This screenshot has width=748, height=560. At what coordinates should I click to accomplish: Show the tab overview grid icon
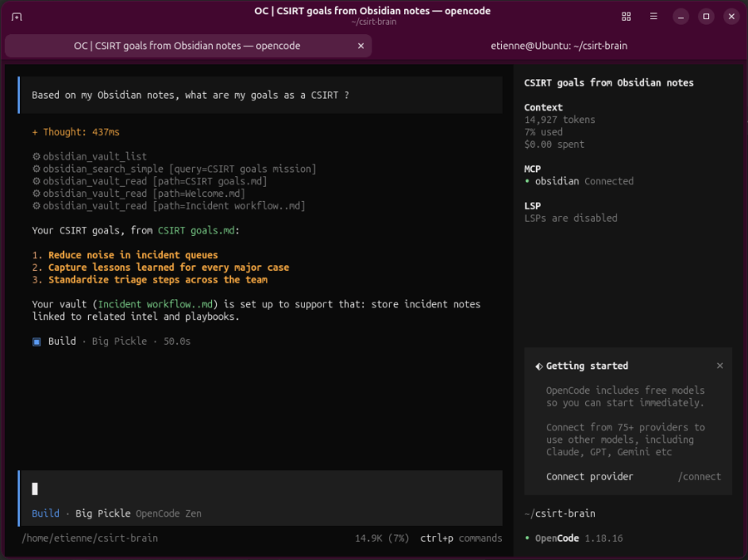pyautogui.click(x=627, y=17)
